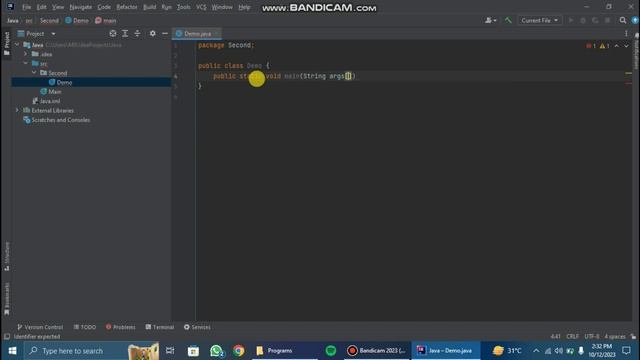
Task: Open TODO tool window
Action: 85,327
